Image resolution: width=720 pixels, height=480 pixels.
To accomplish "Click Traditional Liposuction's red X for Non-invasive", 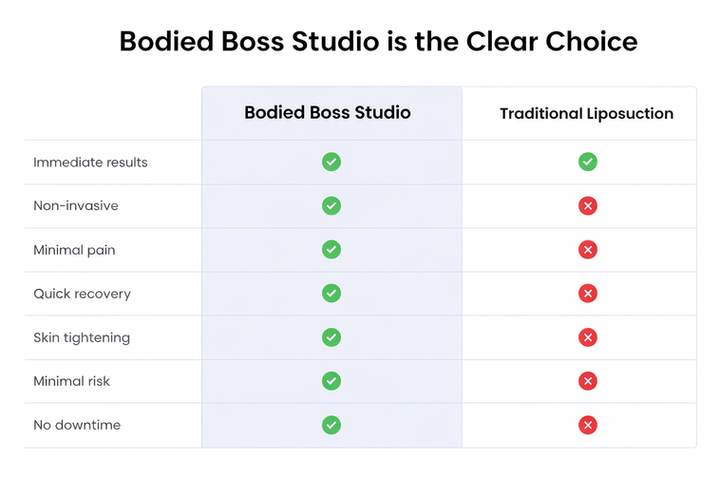I will tap(588, 206).
